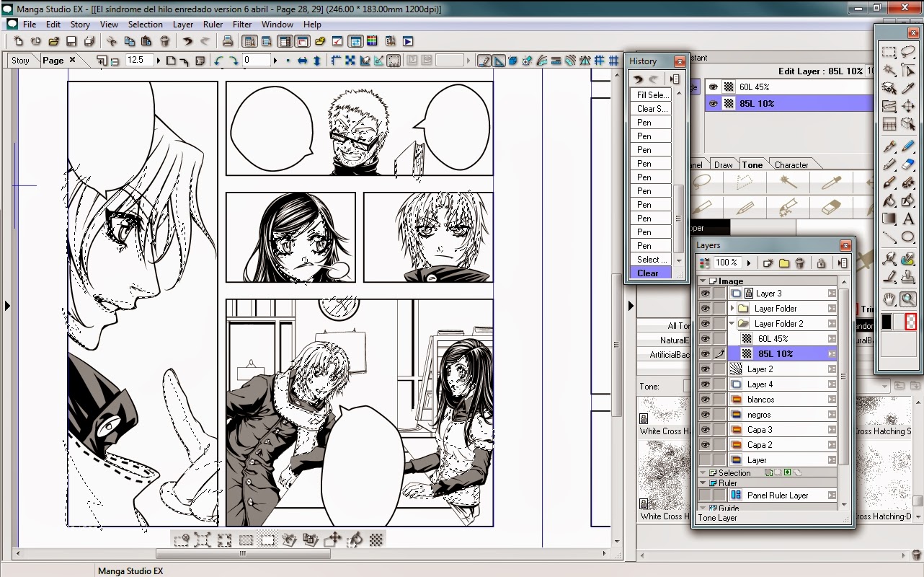Expand the Layer Folder tree arrow
This screenshot has height=577, width=924.
pyautogui.click(x=732, y=309)
